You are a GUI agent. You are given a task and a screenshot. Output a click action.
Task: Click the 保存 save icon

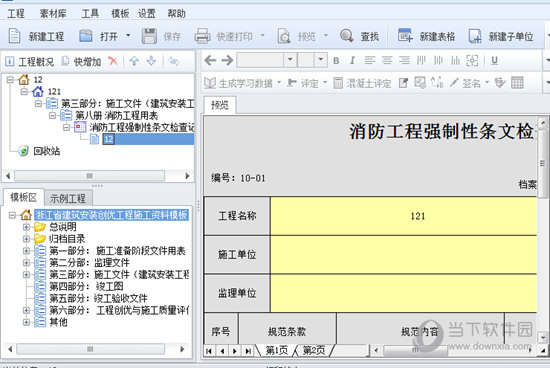pyautogui.click(x=149, y=36)
